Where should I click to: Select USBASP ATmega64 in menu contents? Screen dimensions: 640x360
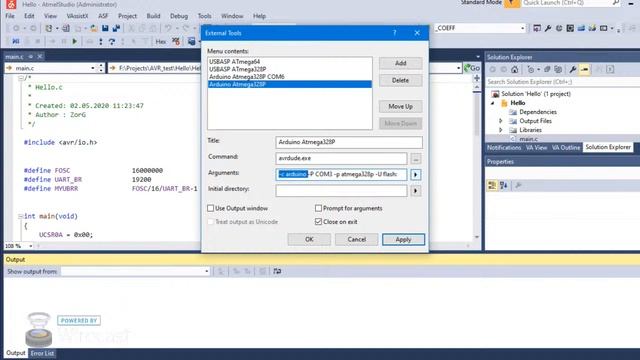point(235,62)
